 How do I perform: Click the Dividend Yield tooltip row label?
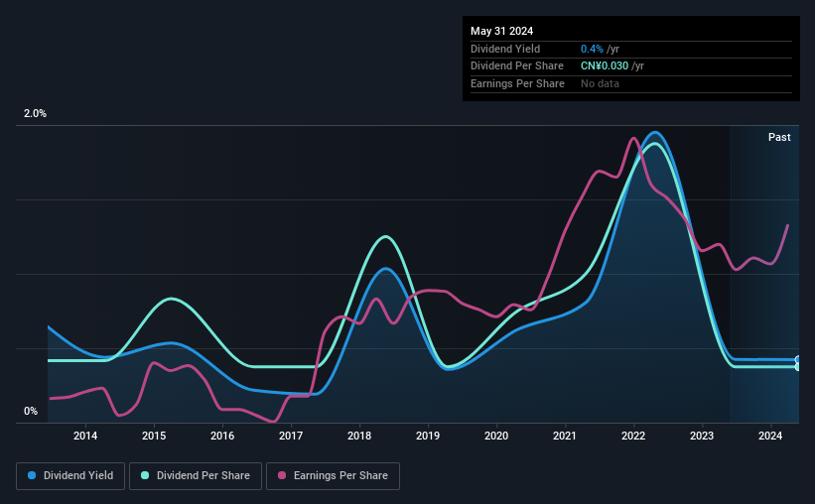click(x=505, y=49)
